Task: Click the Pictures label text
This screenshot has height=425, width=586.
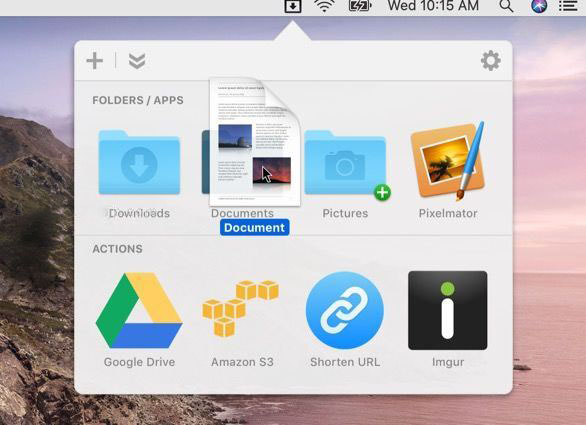Action: tap(345, 213)
